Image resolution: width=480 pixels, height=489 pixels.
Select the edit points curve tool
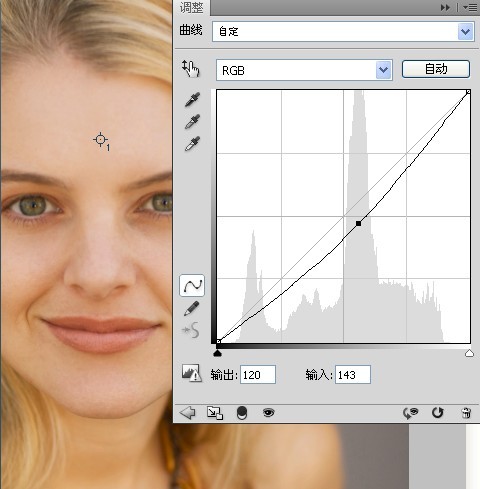pos(192,286)
